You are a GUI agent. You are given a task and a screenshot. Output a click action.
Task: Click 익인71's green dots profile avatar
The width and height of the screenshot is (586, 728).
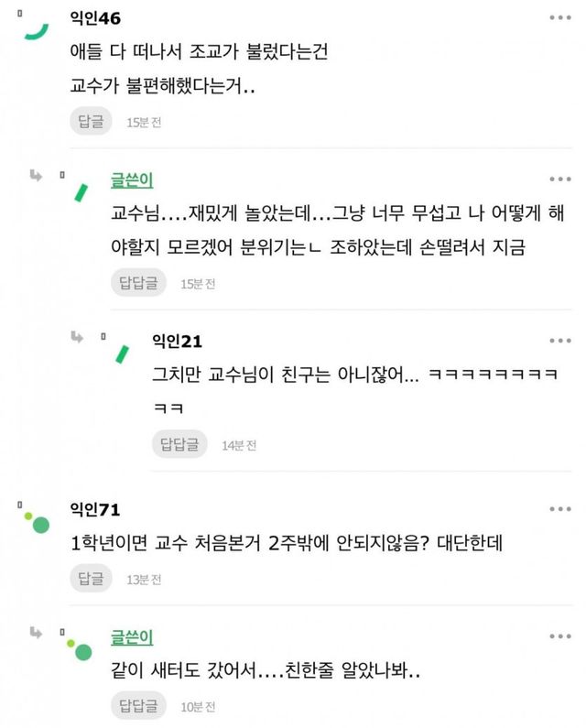click(37, 522)
